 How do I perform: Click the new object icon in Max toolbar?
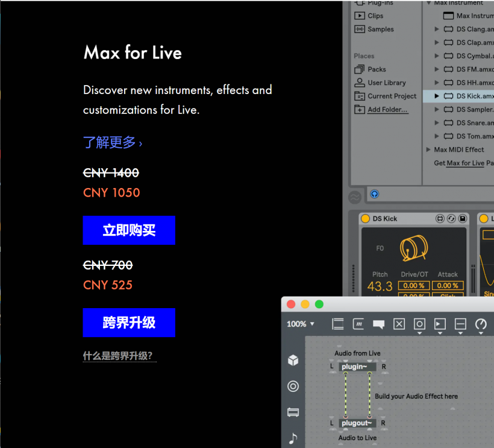click(x=338, y=324)
